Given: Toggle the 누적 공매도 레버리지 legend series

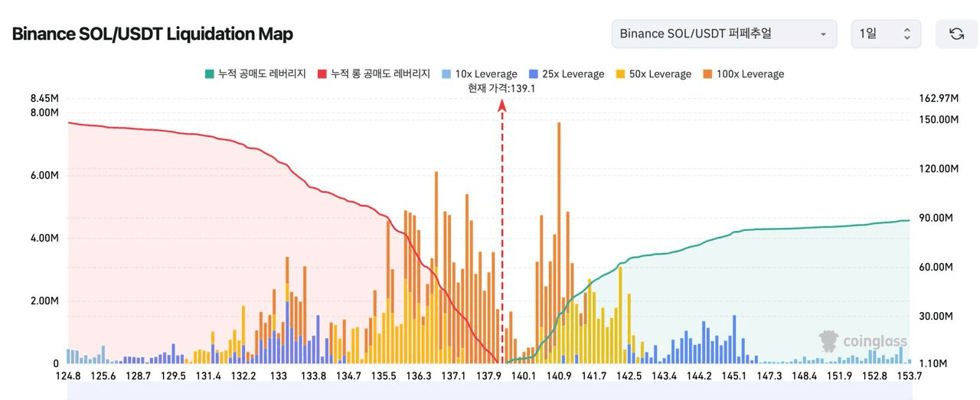Looking at the screenshot, I should [x=255, y=74].
